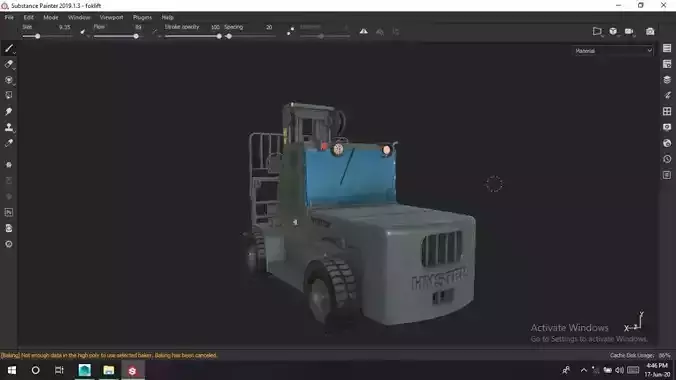676x380 pixels.
Task: Open Cortana search circle on taskbar
Action: (35, 370)
